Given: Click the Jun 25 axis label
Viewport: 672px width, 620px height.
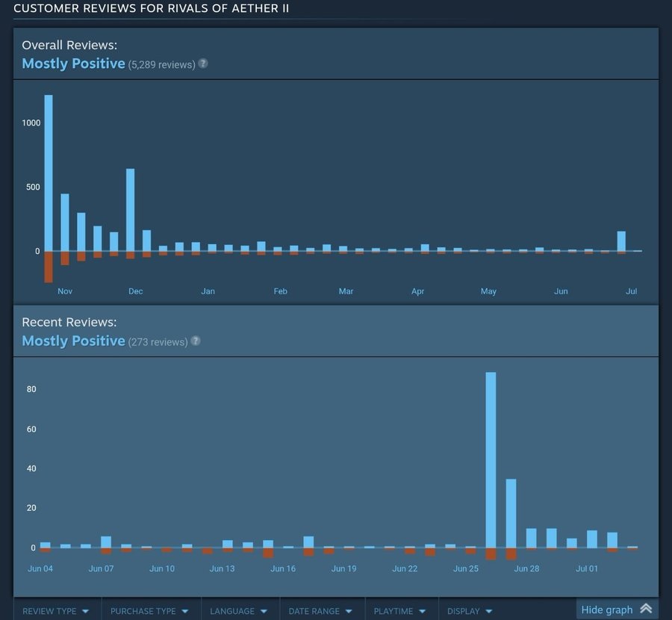Looking at the screenshot, I should (466, 568).
